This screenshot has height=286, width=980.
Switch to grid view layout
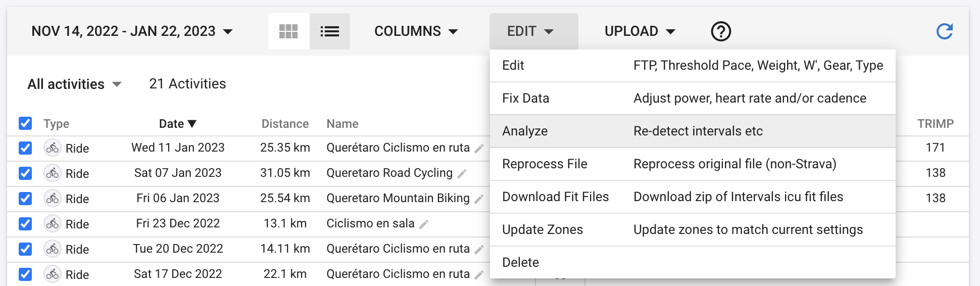coord(288,31)
